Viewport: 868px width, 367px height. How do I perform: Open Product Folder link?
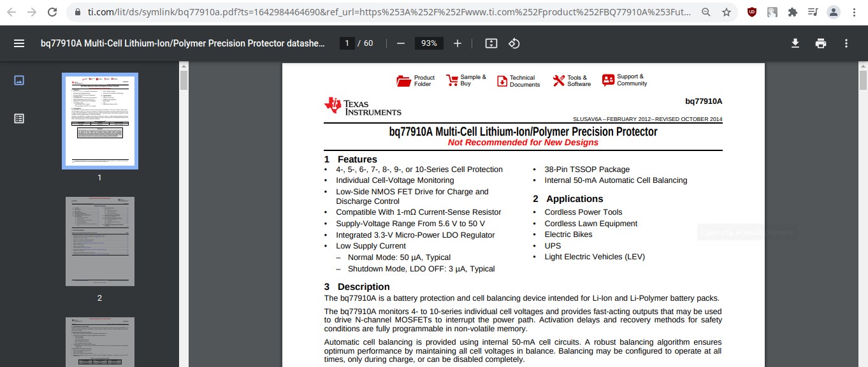click(x=416, y=81)
